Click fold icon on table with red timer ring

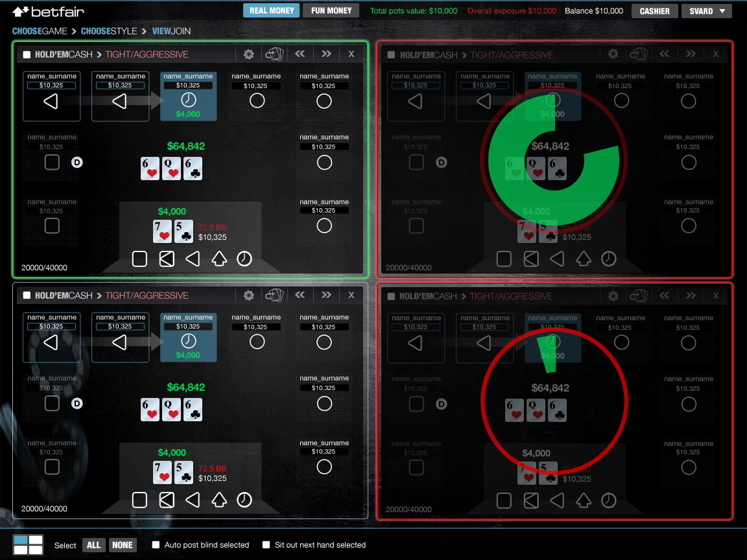531,500
